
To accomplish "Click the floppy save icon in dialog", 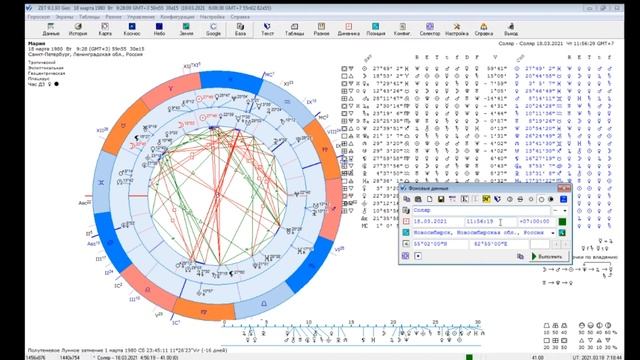I will [441, 199].
